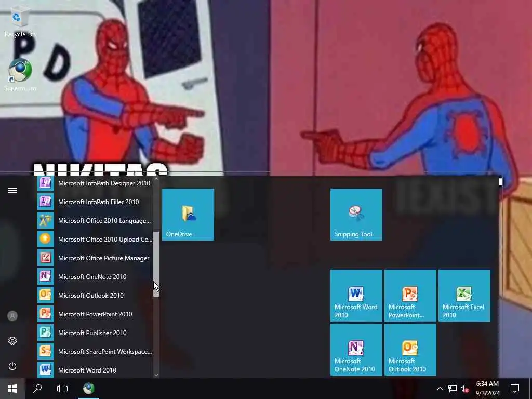
Task: Click the Word 2010 list icon
Action: pyautogui.click(x=46, y=370)
